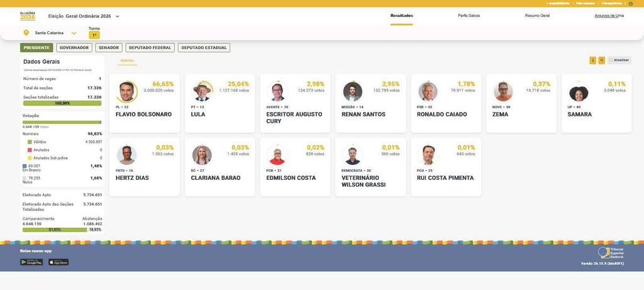Image resolution: width=644 pixels, height=290 pixels.
Task: Open the Transparência link in top bar
Action: pos(611,3)
